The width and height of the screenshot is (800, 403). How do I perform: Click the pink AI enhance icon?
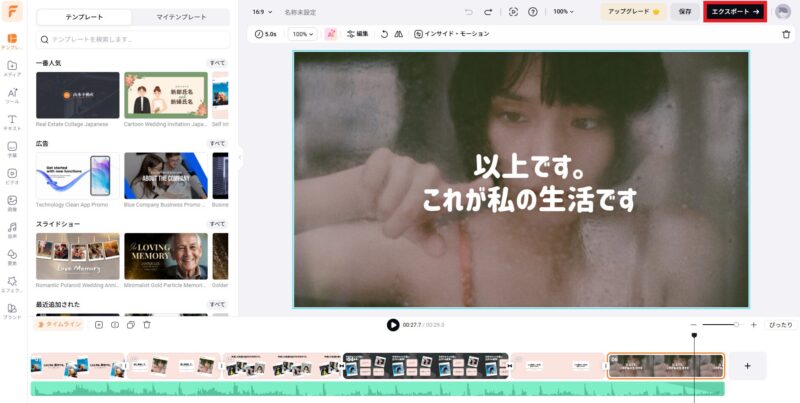pyautogui.click(x=331, y=34)
